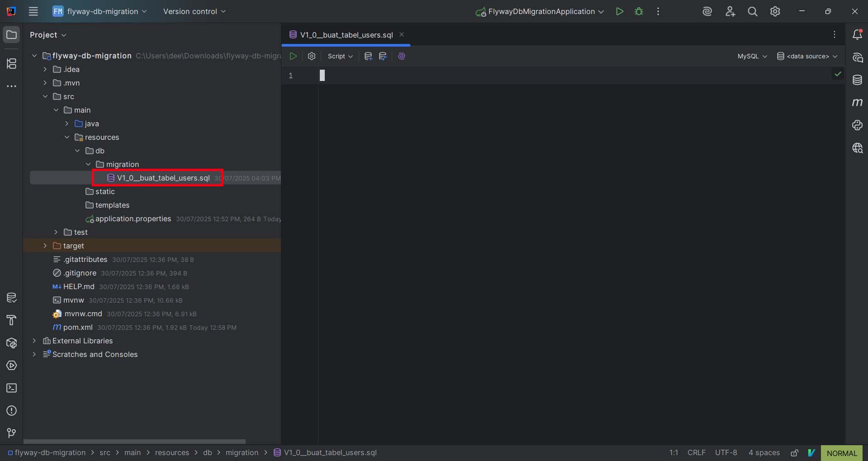Image resolution: width=868 pixels, height=461 pixels.
Task: Open the Maven tool window
Action: click(x=857, y=103)
